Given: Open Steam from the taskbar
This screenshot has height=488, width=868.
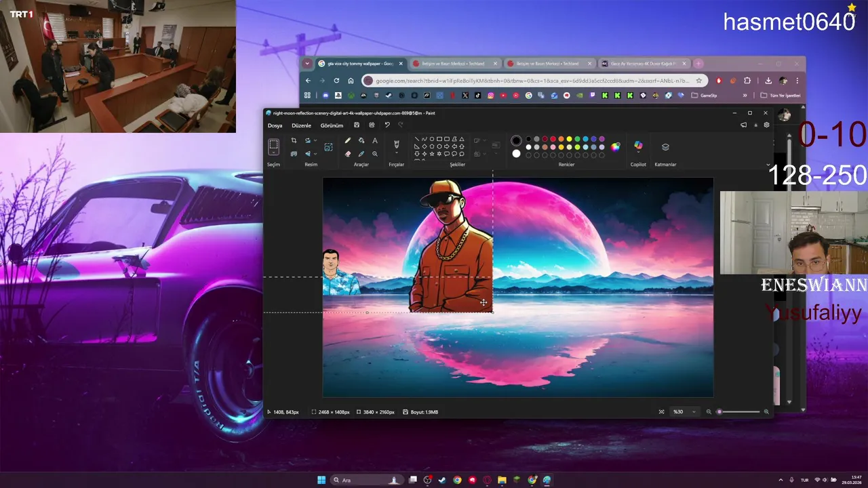Looking at the screenshot, I should pyautogui.click(x=443, y=480).
